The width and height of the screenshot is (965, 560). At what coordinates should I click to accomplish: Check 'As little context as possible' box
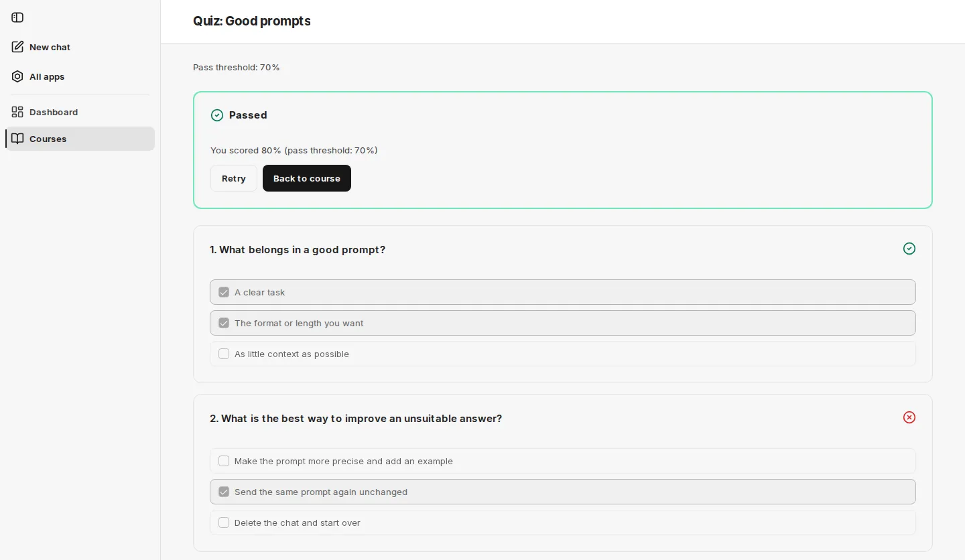(224, 354)
